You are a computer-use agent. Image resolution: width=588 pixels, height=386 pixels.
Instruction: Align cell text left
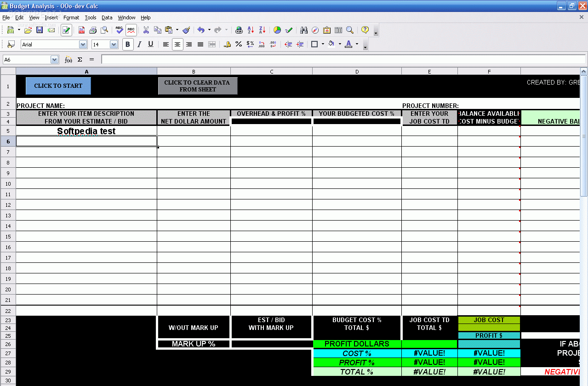click(x=166, y=44)
